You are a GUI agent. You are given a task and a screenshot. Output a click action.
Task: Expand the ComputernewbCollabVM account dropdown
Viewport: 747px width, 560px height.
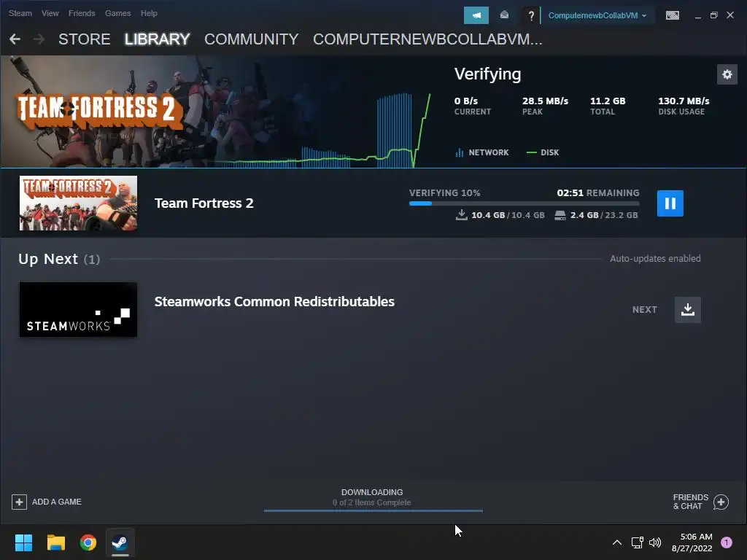(x=597, y=15)
